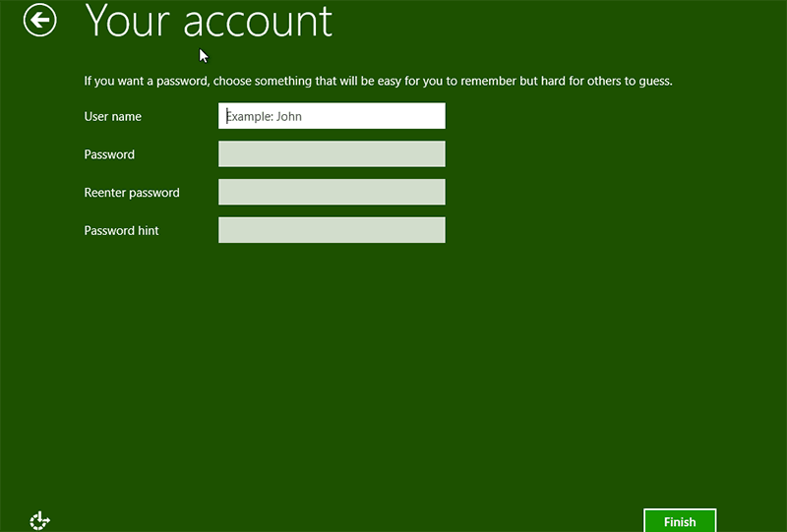The height and width of the screenshot is (532, 787).
Task: Click the "Example: John" placeholder text
Action: click(265, 116)
